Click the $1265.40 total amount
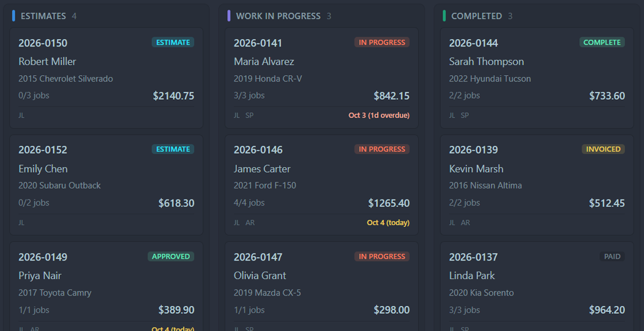Screen dimensions: 644x331 pos(389,203)
